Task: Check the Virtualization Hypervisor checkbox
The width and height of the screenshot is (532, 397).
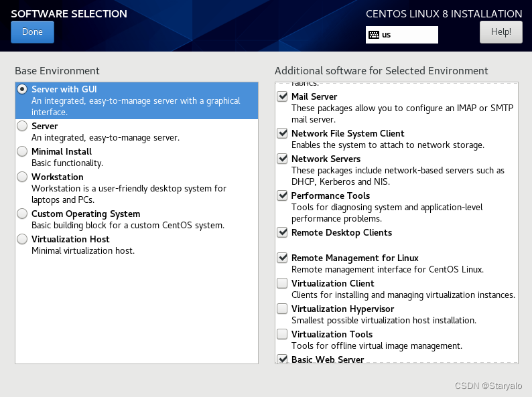Action: [282, 309]
